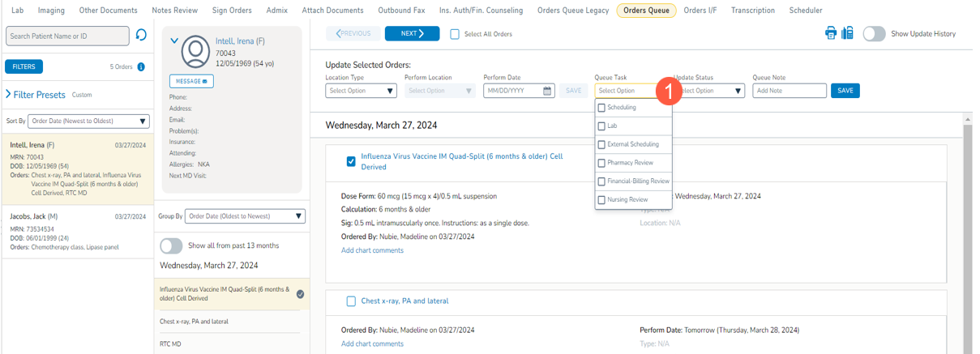This screenshot has width=980, height=354.
Task: Click the fax icon next to print
Action: click(847, 33)
